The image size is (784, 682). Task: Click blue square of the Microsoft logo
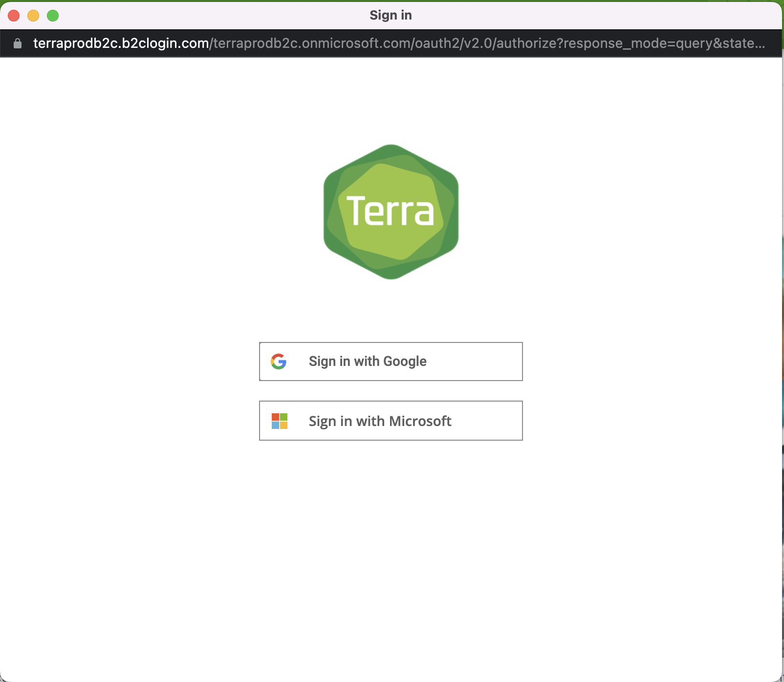pos(276,426)
